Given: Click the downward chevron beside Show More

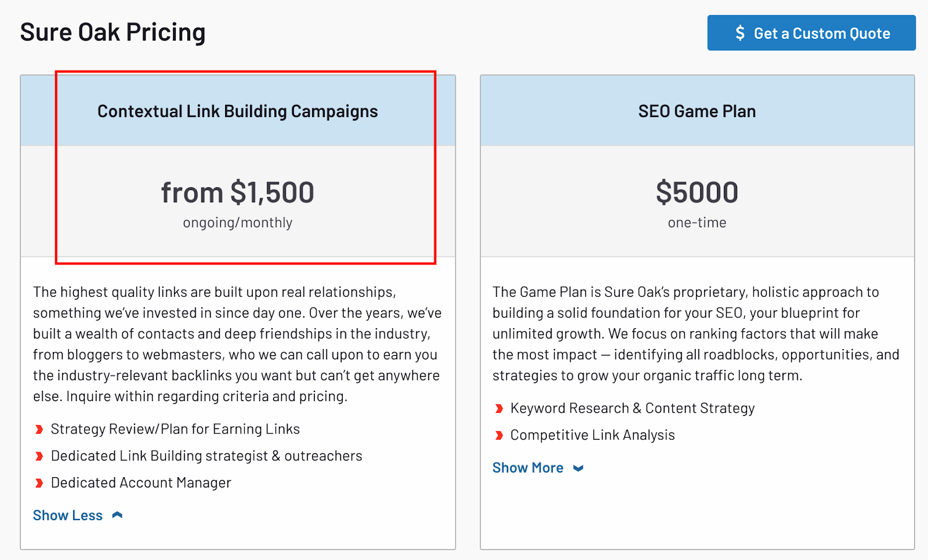Looking at the screenshot, I should point(578,468).
